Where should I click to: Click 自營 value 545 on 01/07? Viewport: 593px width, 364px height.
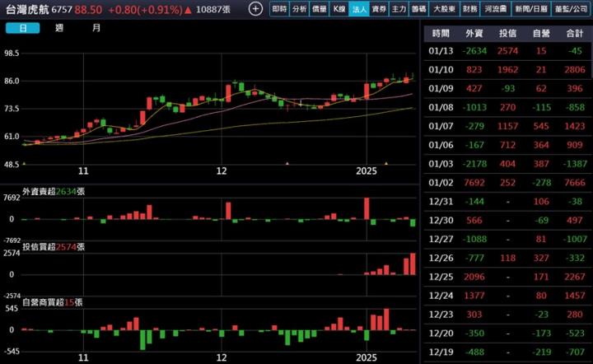point(541,126)
